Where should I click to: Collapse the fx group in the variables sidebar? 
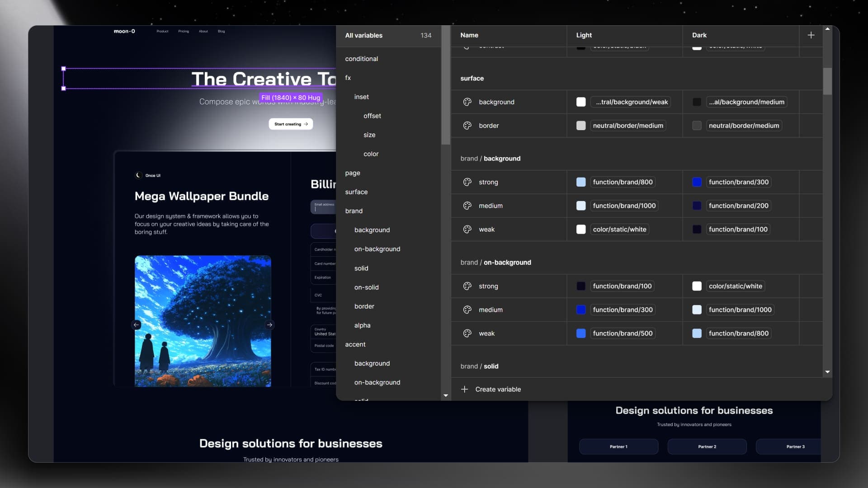click(x=348, y=77)
